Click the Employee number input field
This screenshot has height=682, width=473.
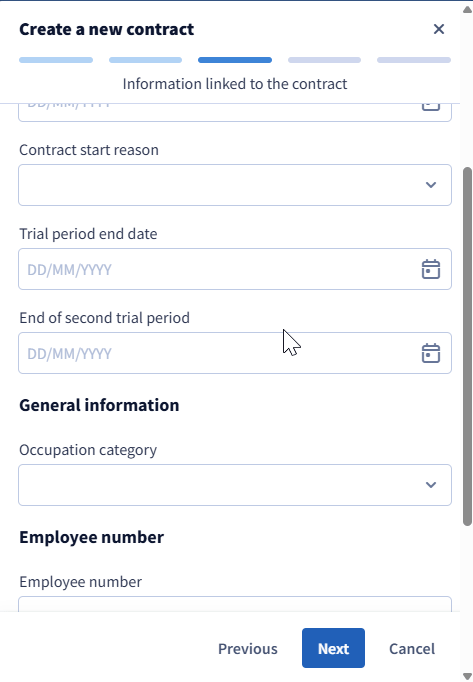click(235, 604)
